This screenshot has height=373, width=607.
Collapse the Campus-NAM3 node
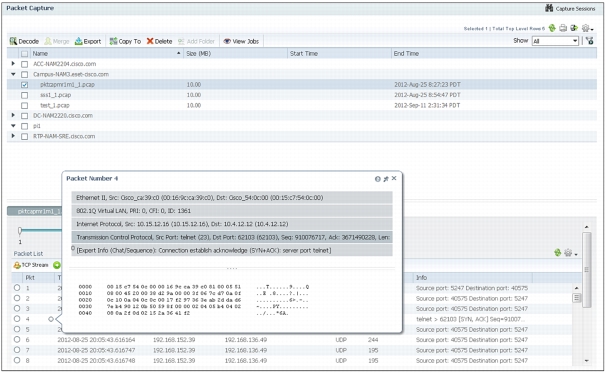[x=13, y=74]
